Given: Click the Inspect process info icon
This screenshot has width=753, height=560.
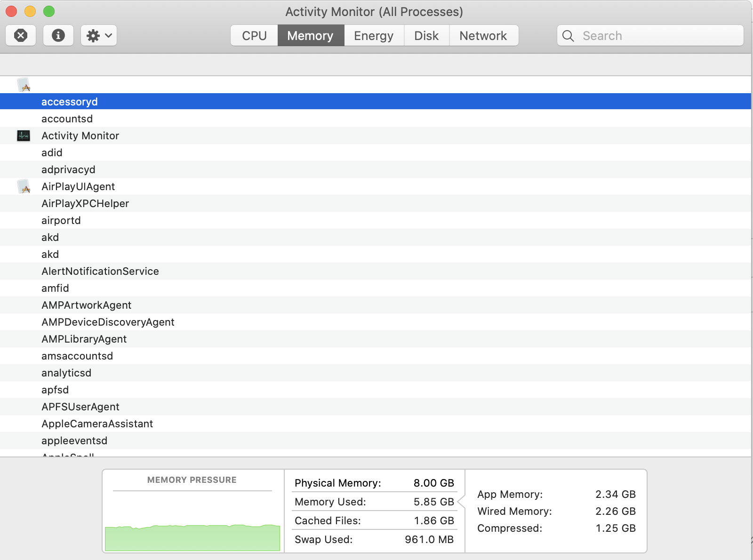Looking at the screenshot, I should (58, 35).
